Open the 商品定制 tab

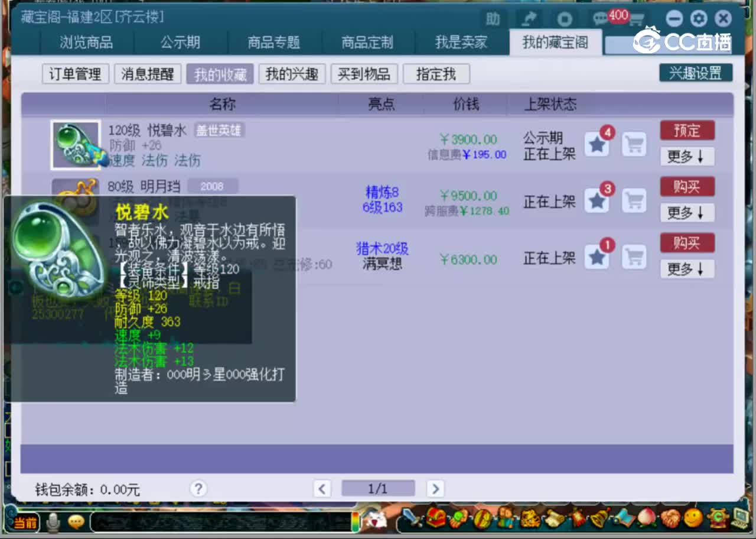367,43
